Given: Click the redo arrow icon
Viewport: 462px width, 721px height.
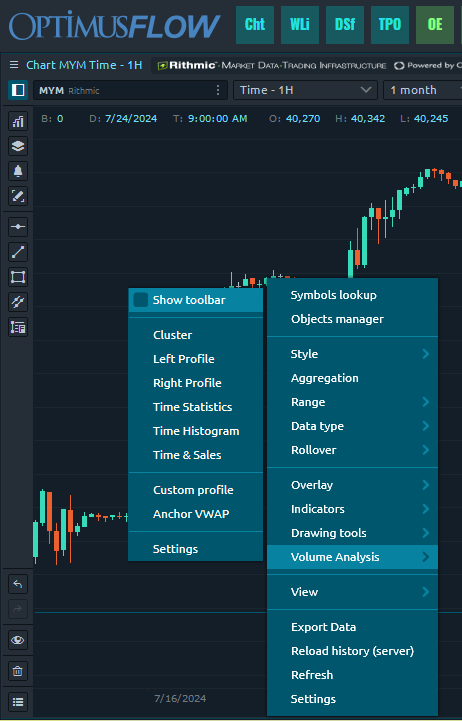Looking at the screenshot, I should [18, 609].
